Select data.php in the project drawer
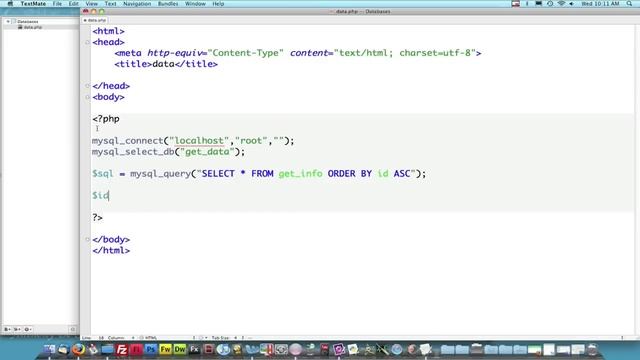Screen dimensions: 640x360 33,27
